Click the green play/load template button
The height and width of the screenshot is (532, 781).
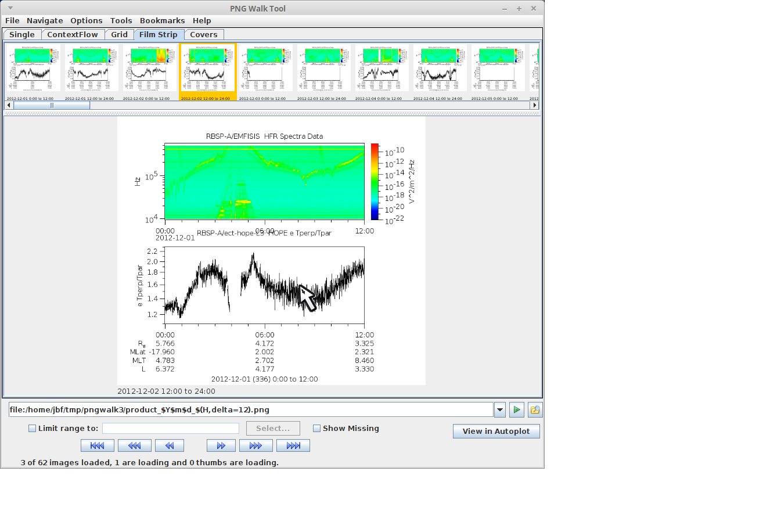coord(516,410)
